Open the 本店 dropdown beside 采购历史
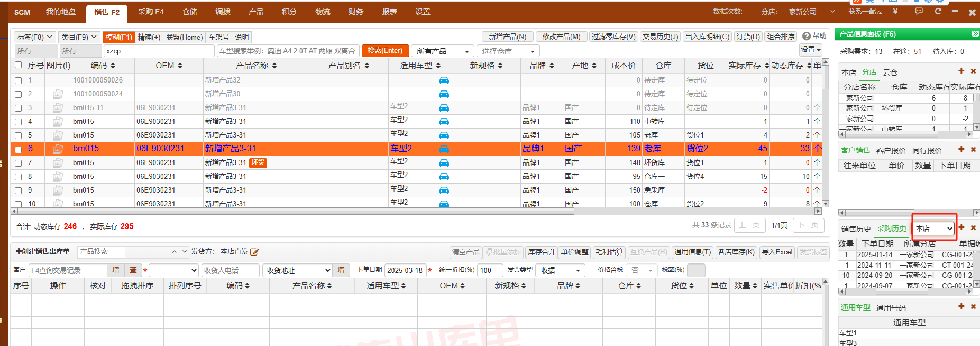Viewport: 980px width, 346px height. [x=934, y=229]
